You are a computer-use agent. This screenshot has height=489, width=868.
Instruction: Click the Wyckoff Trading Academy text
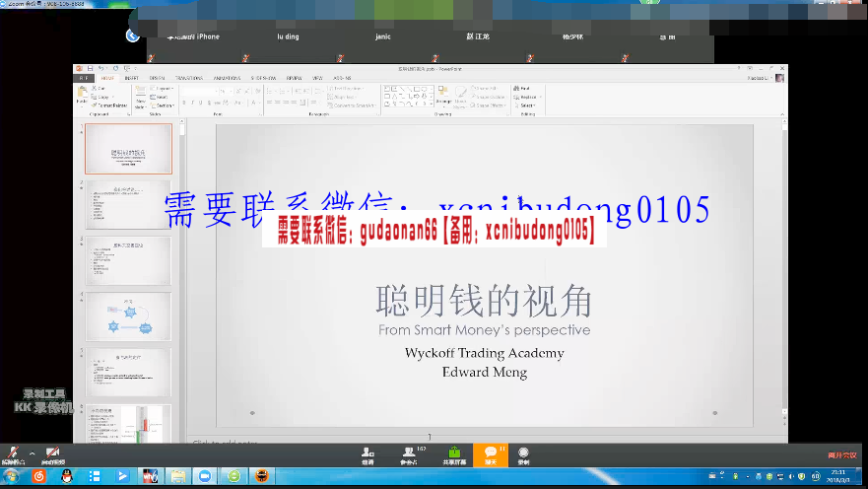(x=485, y=353)
